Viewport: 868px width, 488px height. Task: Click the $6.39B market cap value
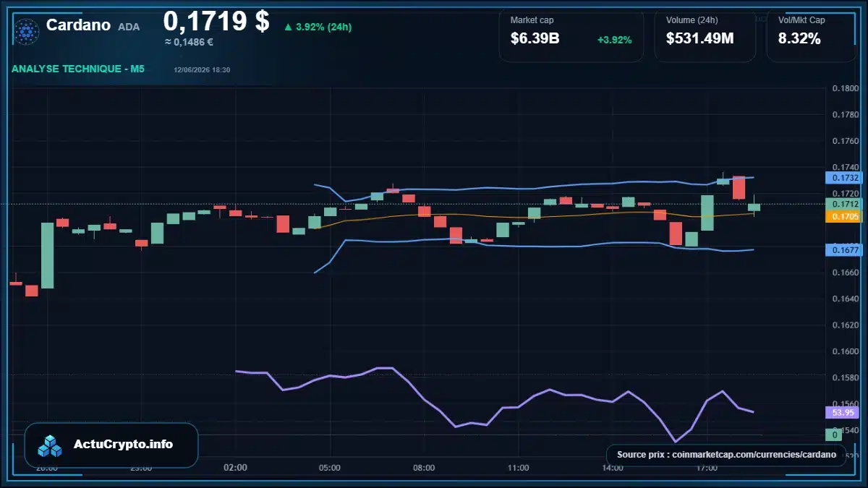tap(535, 39)
